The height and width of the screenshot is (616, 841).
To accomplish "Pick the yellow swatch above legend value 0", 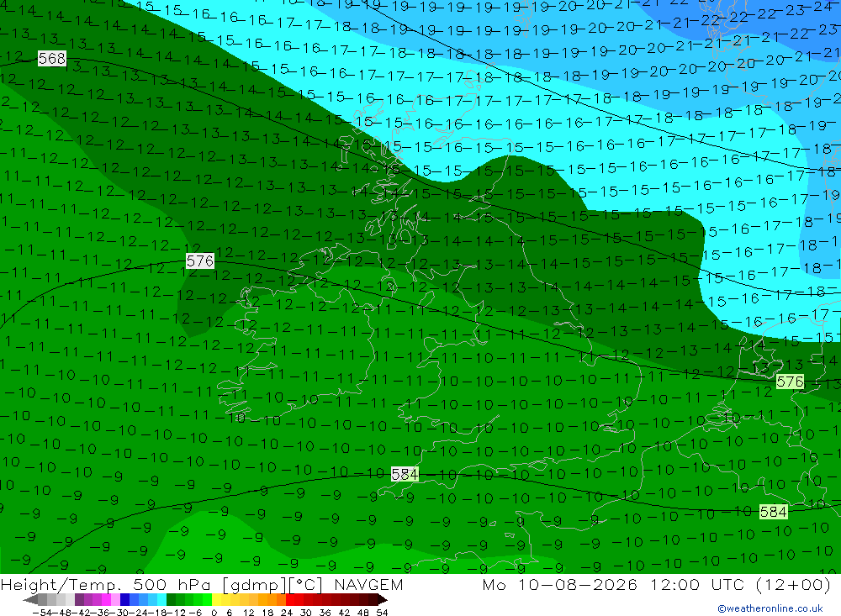I will 217,600.
